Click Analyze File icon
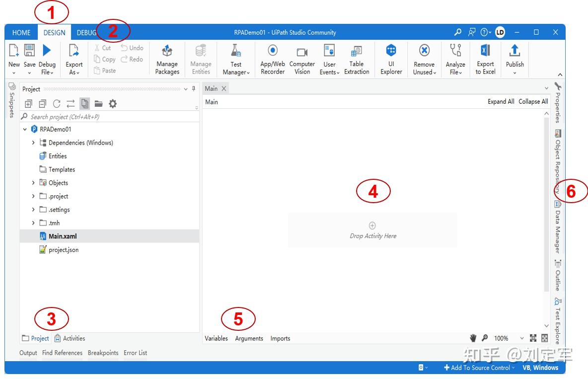Screen dimensions: 588x379 455,50
